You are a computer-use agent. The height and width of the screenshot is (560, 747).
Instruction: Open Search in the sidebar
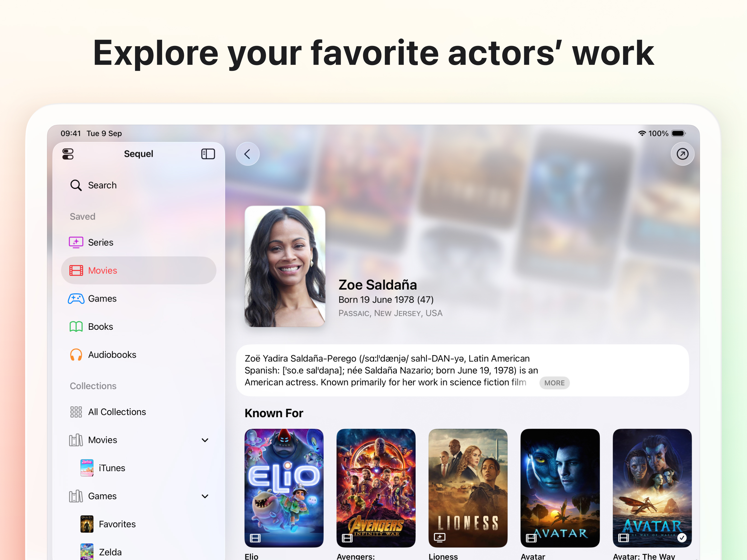point(138,185)
